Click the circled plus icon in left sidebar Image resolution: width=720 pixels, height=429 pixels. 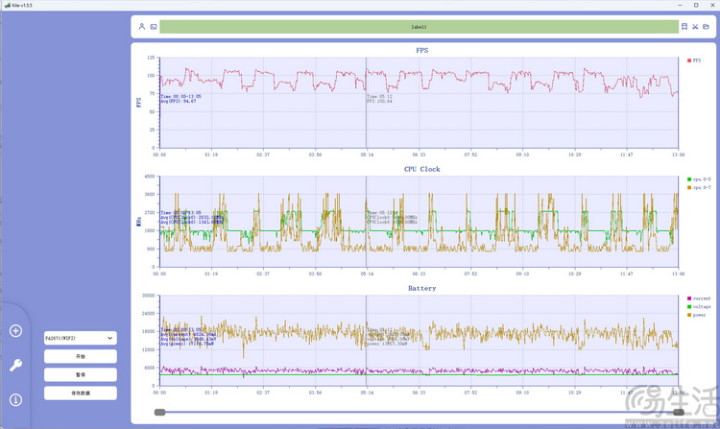16,331
